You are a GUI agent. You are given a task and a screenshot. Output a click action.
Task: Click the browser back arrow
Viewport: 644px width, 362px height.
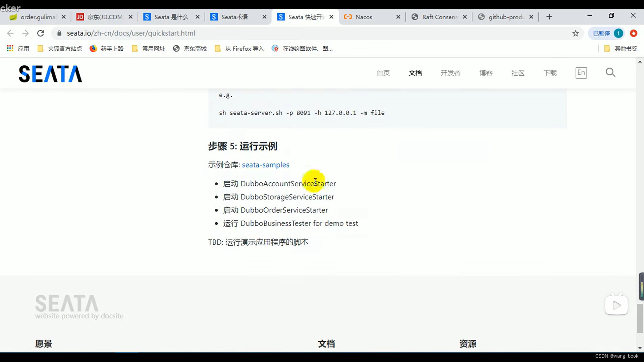pyautogui.click(x=10, y=33)
